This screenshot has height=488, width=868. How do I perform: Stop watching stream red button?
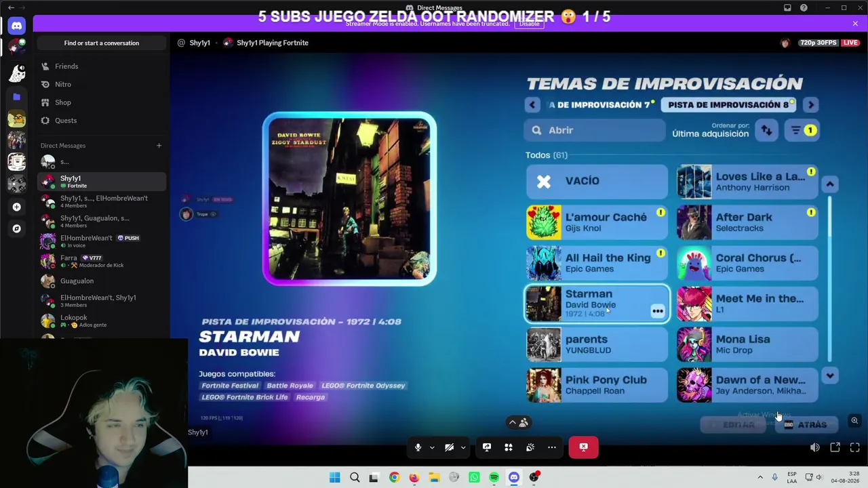click(583, 447)
